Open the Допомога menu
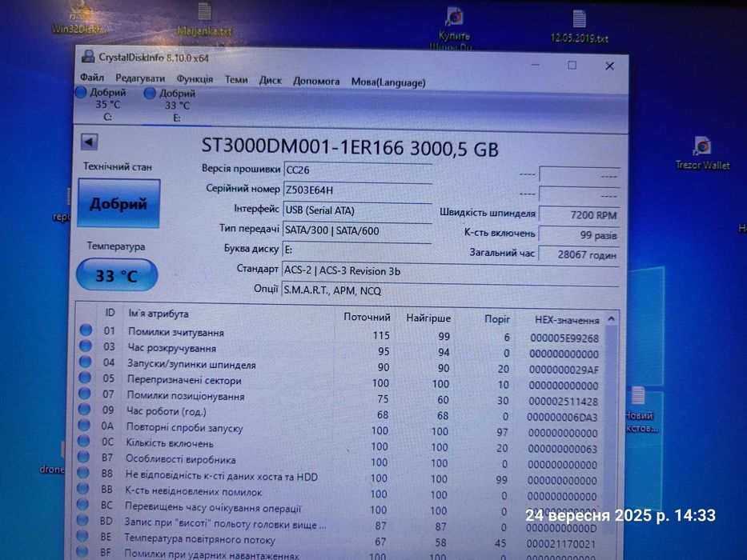This screenshot has width=747, height=560. 316,82
